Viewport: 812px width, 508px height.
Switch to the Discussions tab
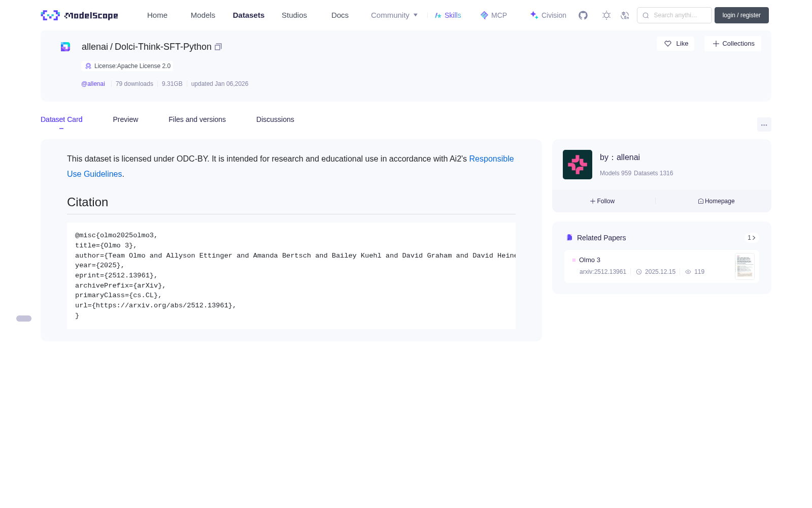pyautogui.click(x=275, y=119)
